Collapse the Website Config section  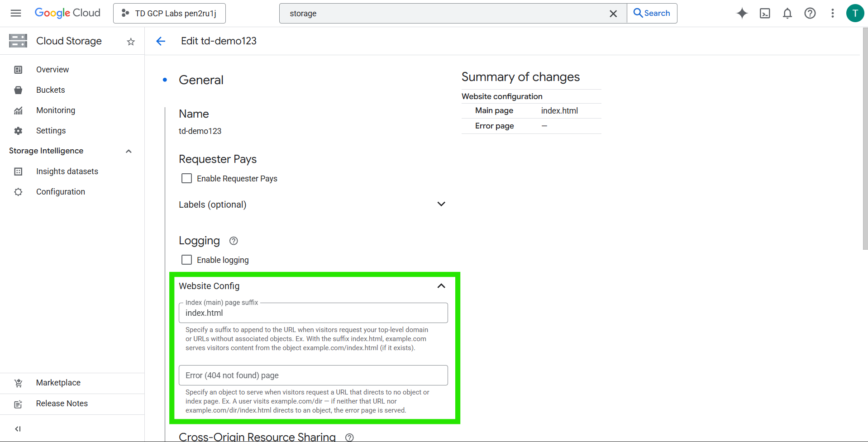coord(441,286)
